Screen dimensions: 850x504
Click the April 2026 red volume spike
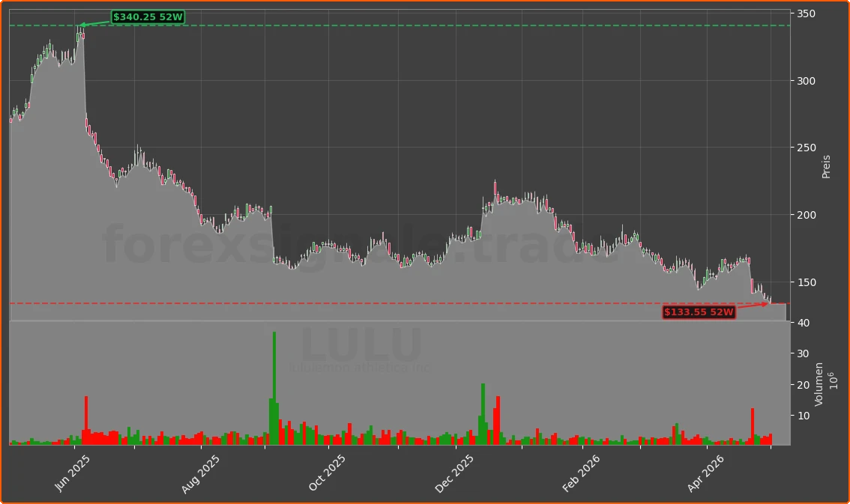(753, 427)
